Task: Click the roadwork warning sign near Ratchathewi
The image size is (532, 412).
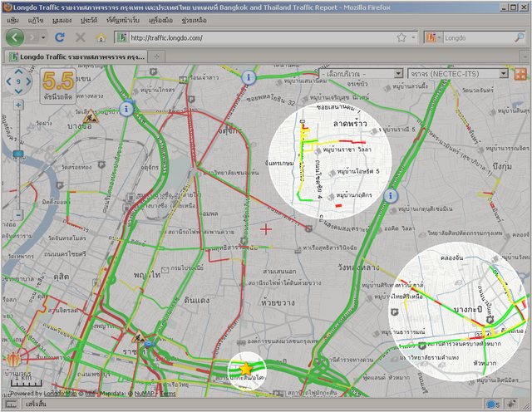Action: tap(139, 336)
